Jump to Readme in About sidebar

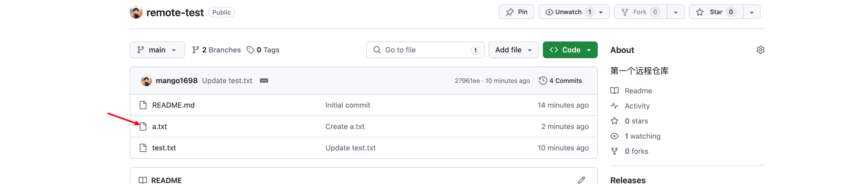638,91
